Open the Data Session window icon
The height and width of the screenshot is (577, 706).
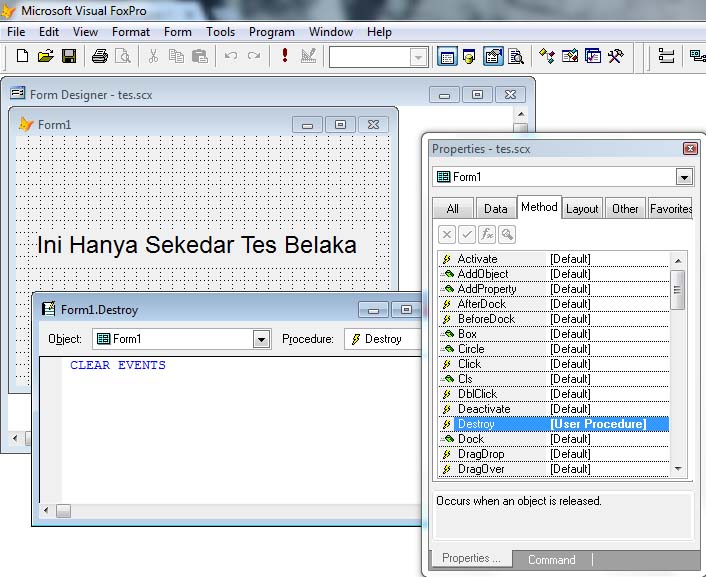470,57
